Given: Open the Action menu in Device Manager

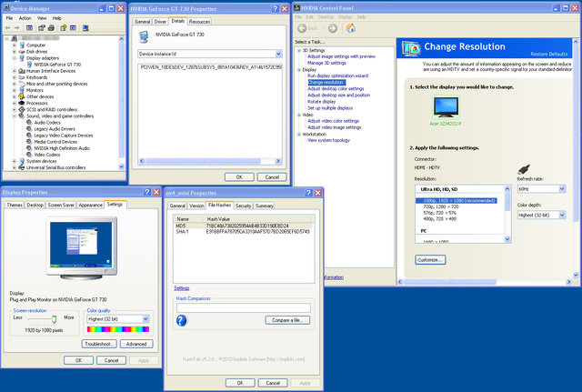Looking at the screenshot, I should tap(25, 18).
